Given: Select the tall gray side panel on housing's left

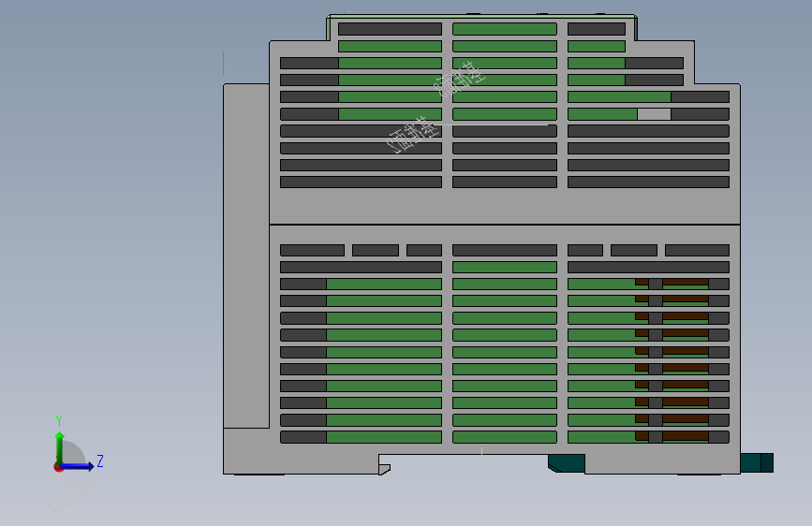Looking at the screenshot, I should pyautogui.click(x=246, y=256).
